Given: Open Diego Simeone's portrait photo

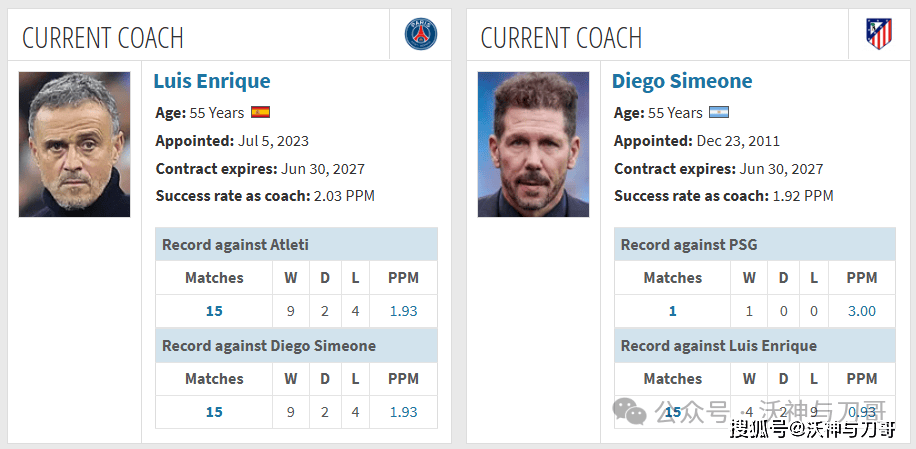Looking at the screenshot, I should coord(533,144).
